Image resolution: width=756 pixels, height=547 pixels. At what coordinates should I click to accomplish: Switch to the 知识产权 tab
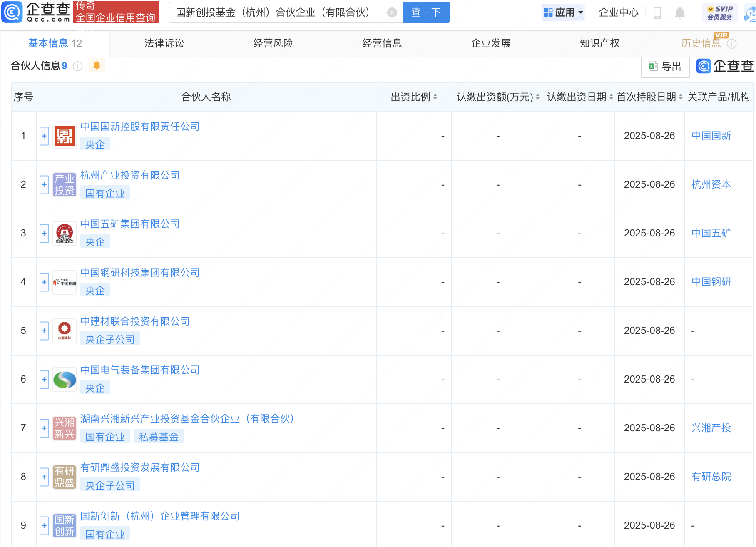point(599,43)
